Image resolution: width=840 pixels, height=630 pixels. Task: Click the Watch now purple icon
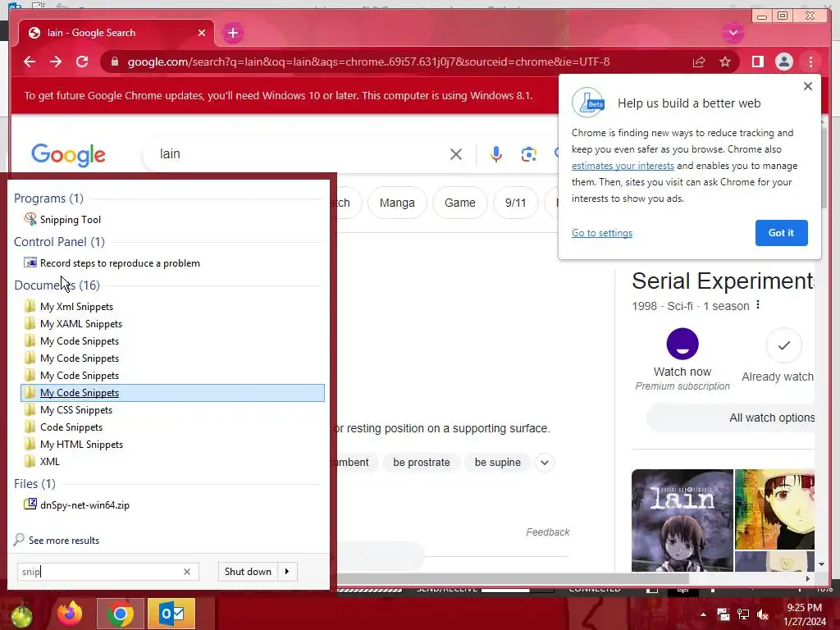(682, 344)
